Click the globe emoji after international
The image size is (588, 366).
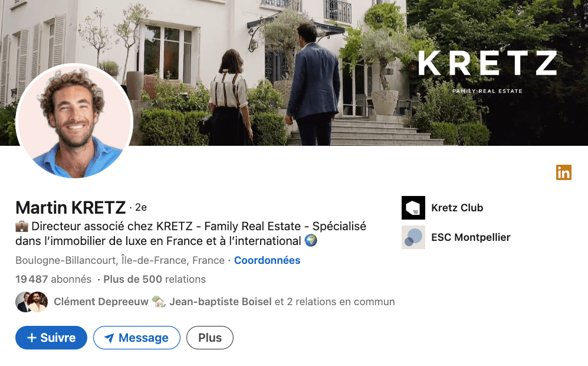coord(311,241)
